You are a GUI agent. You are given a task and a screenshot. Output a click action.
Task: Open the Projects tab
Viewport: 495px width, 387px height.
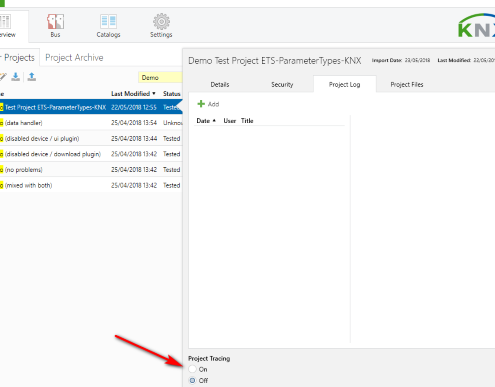(19, 57)
